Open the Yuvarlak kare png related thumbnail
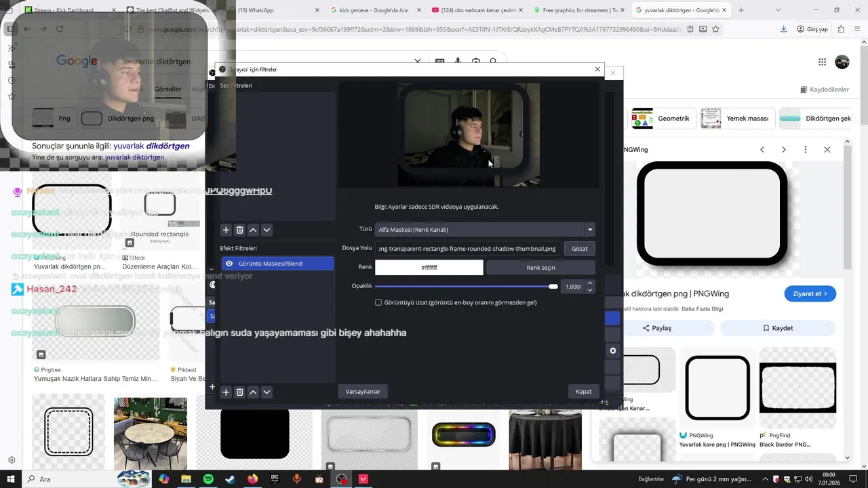Viewport: 868px width, 488px height. (x=717, y=388)
